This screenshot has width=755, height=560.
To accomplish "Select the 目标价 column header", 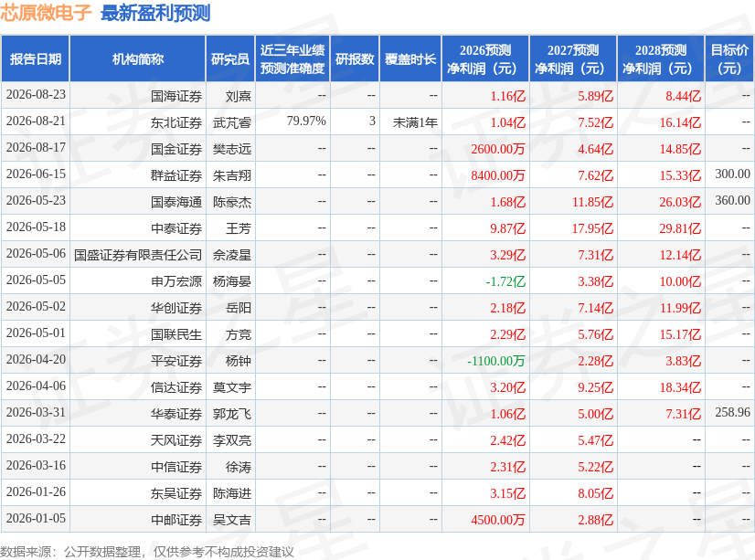I will [729, 59].
